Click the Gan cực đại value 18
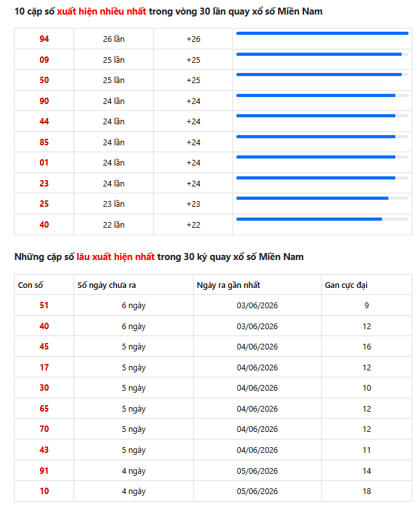The image size is (420, 508). point(367,491)
